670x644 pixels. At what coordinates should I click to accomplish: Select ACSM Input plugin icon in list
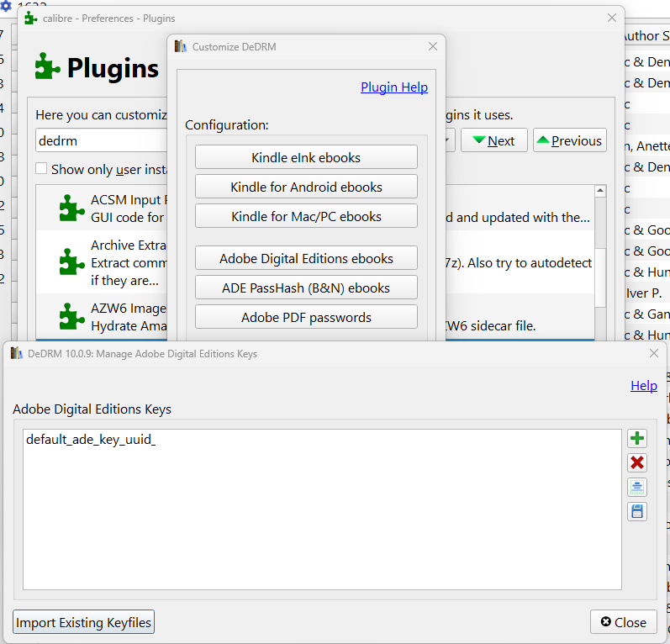click(x=71, y=209)
